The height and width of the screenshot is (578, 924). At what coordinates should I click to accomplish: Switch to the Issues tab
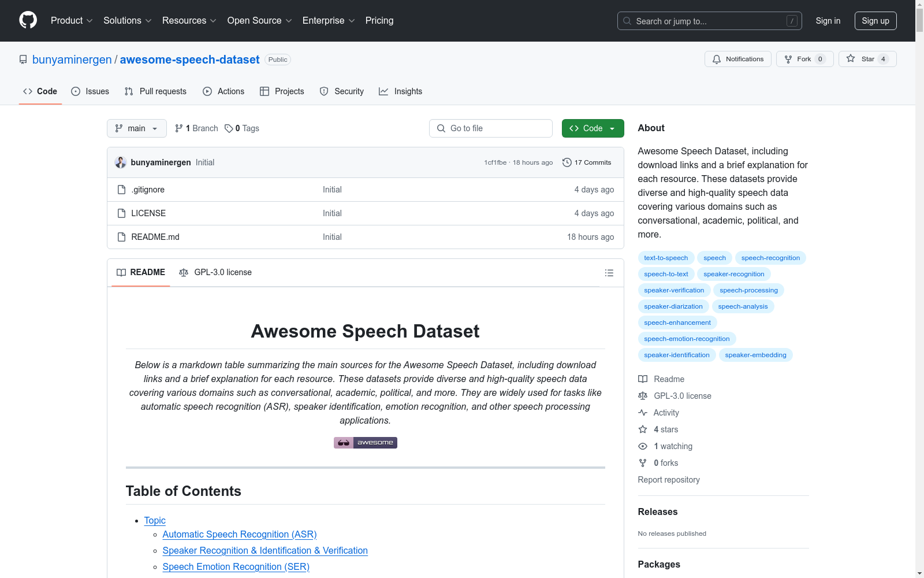90,91
